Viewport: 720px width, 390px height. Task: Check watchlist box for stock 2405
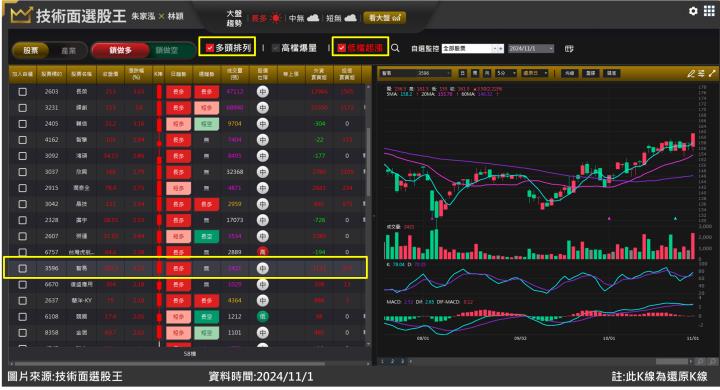[x=22, y=124]
